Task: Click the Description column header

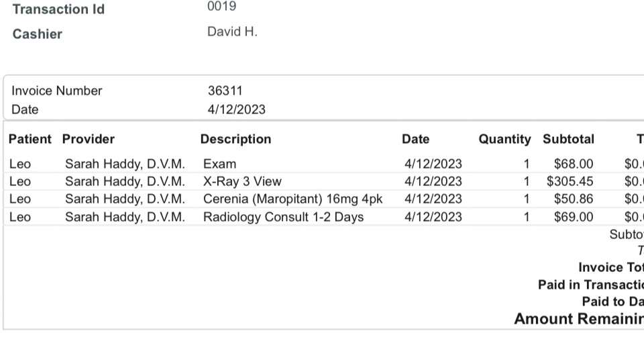Action: coord(235,139)
